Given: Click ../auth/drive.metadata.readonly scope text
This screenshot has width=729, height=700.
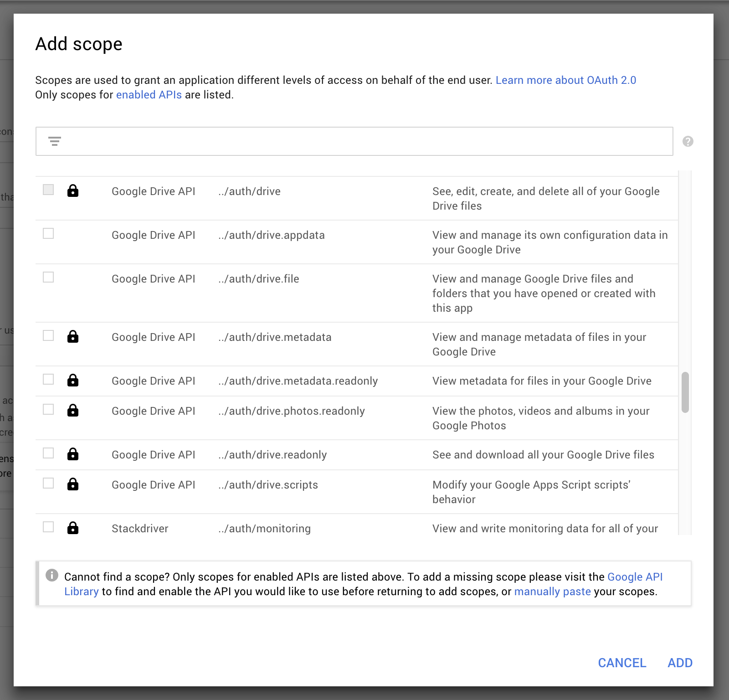Looking at the screenshot, I should pyautogui.click(x=298, y=381).
